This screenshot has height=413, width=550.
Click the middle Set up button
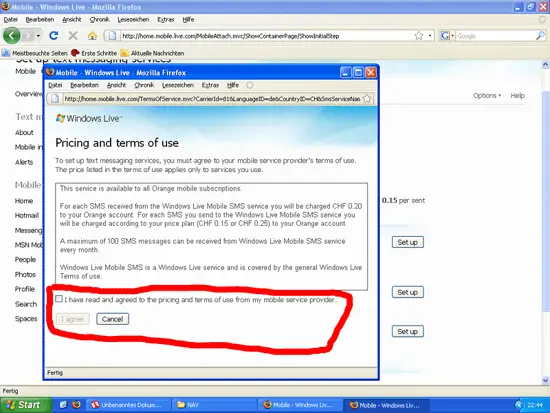pos(408,292)
